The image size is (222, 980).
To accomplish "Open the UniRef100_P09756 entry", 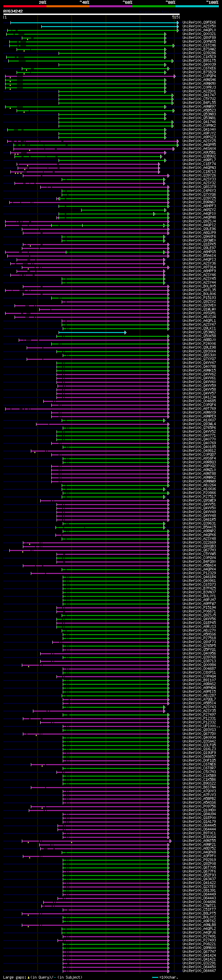I will [x=199, y=807].
